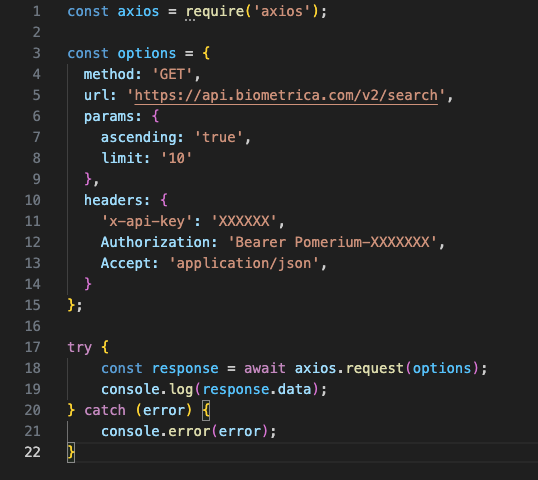
Task: Click the params opening brace on line 6
Action: tap(155, 116)
